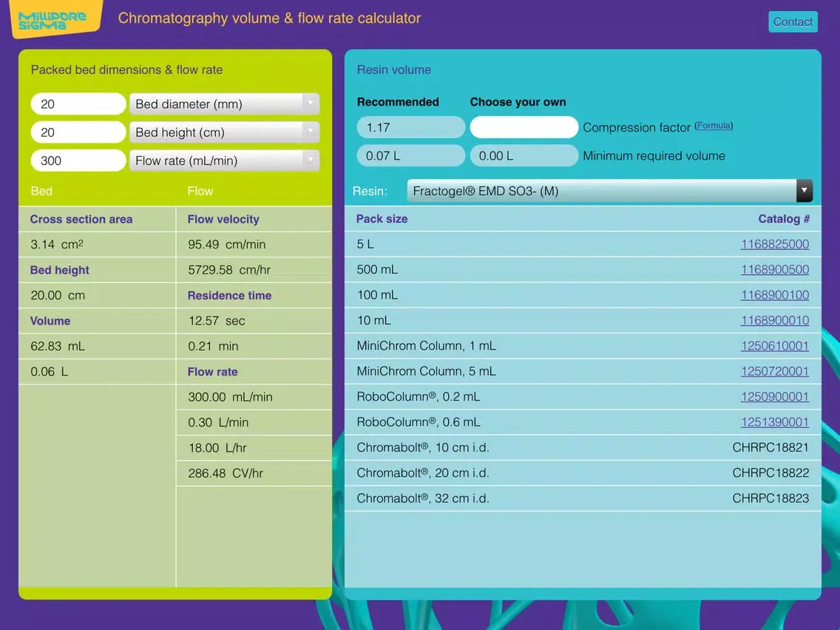Select custom minimum volume 0.00 L

[x=524, y=156]
